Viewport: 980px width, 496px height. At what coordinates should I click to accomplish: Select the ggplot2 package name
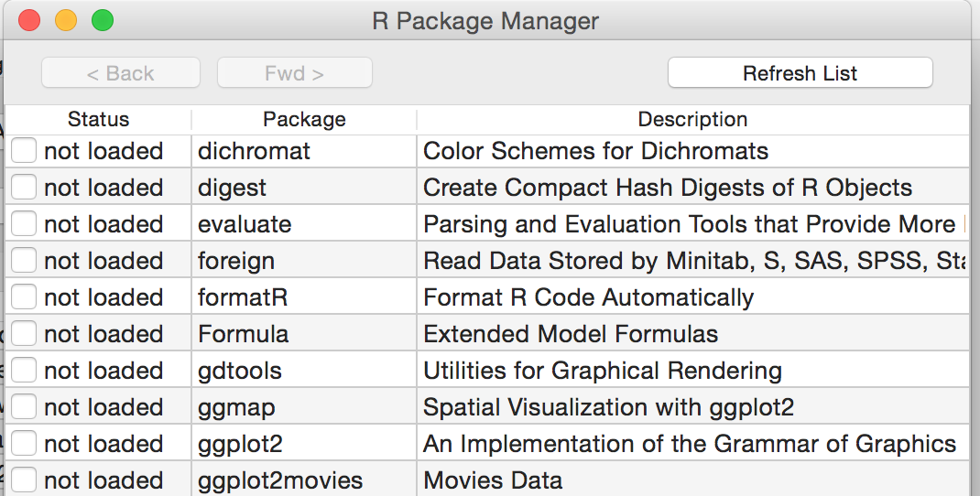[240, 444]
